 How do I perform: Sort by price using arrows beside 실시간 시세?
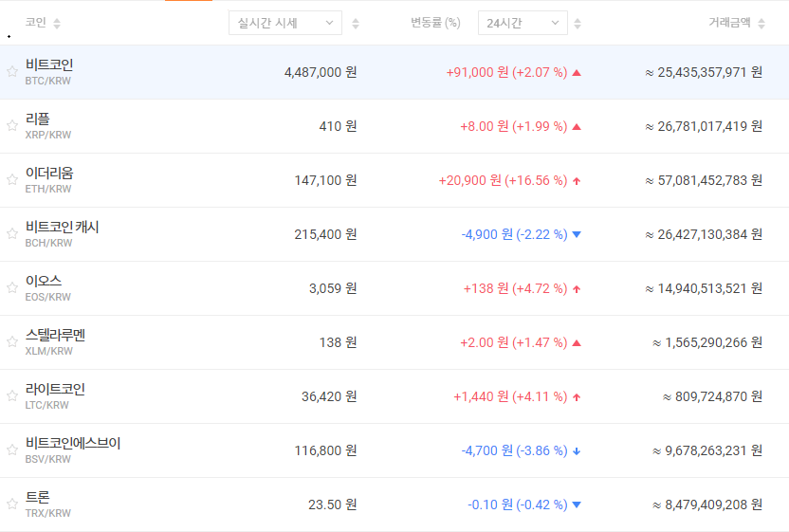point(356,23)
